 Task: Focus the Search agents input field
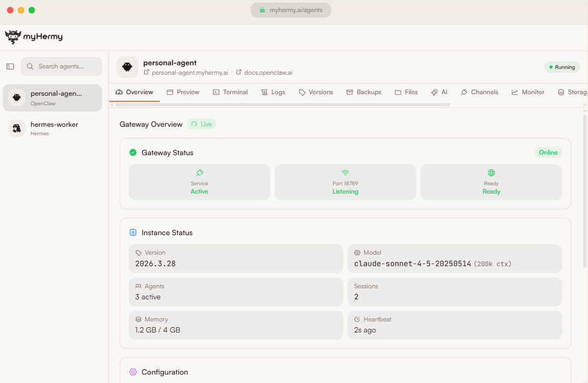pos(62,66)
